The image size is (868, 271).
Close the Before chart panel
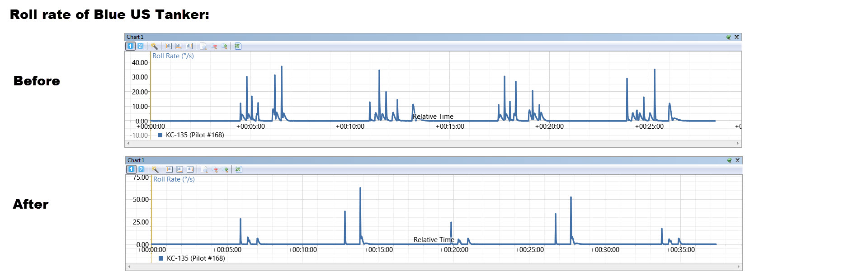[x=736, y=37]
